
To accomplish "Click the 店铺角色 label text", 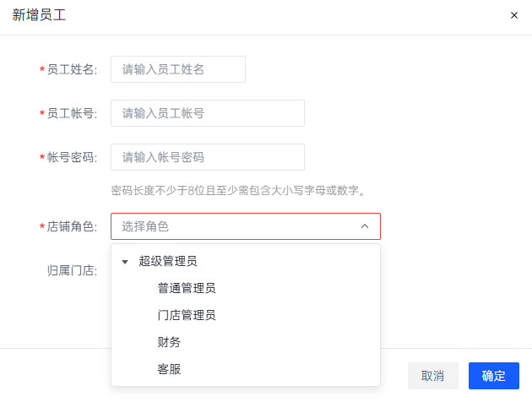I will click(72, 226).
